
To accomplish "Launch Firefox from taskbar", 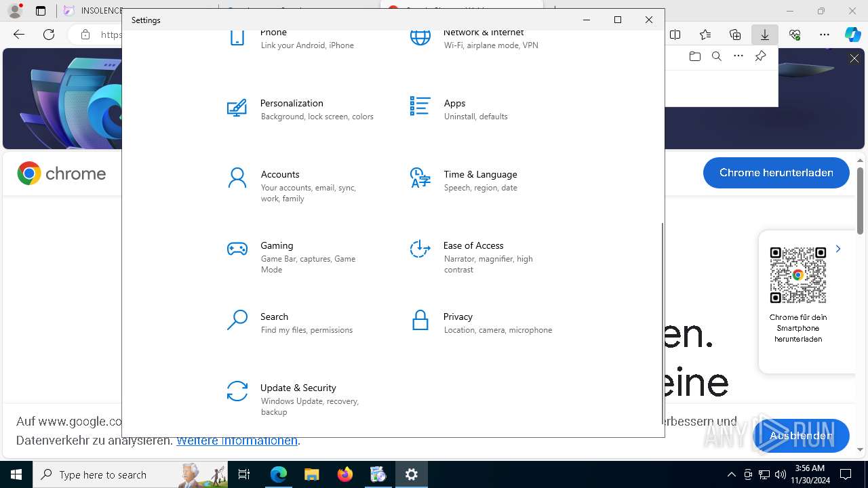I will coord(345,474).
